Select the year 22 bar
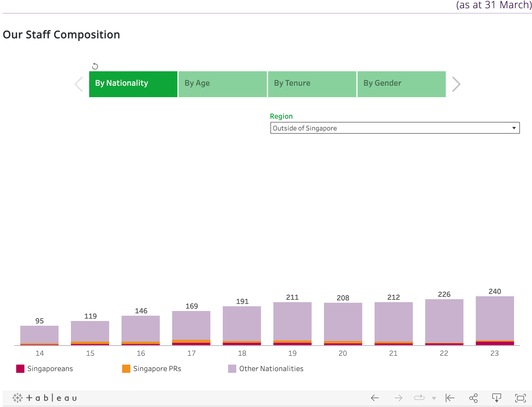The height and width of the screenshot is (407, 532). [x=444, y=322]
